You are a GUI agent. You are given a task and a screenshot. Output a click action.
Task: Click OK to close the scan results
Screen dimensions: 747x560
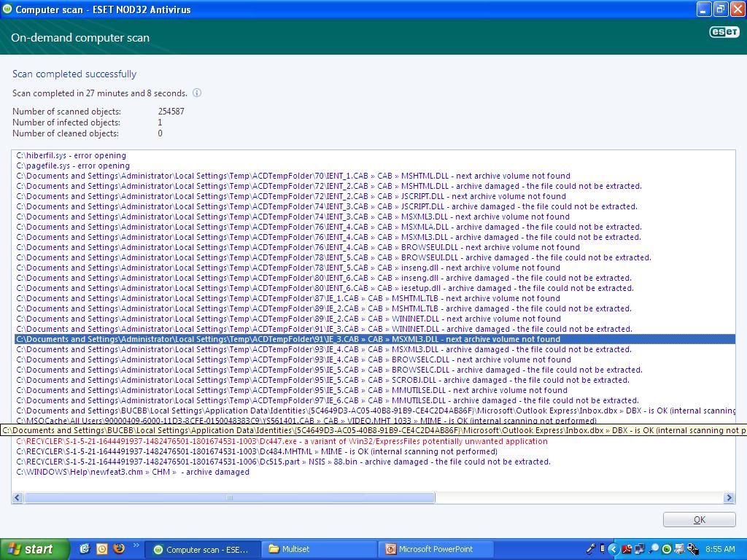(699, 519)
